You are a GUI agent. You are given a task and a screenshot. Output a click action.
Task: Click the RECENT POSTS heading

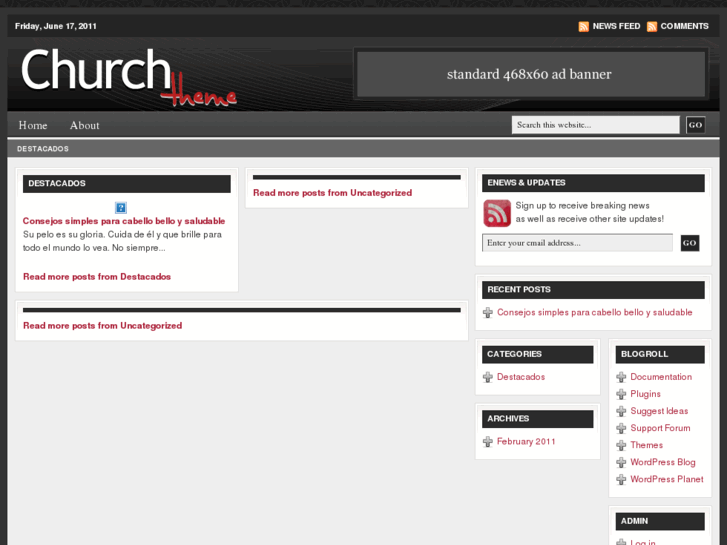pyautogui.click(x=519, y=289)
